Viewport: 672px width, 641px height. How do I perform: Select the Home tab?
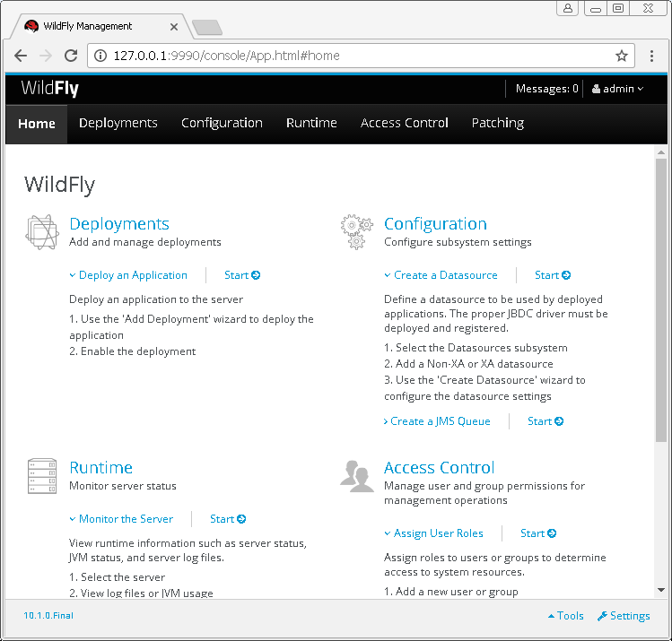[37, 124]
